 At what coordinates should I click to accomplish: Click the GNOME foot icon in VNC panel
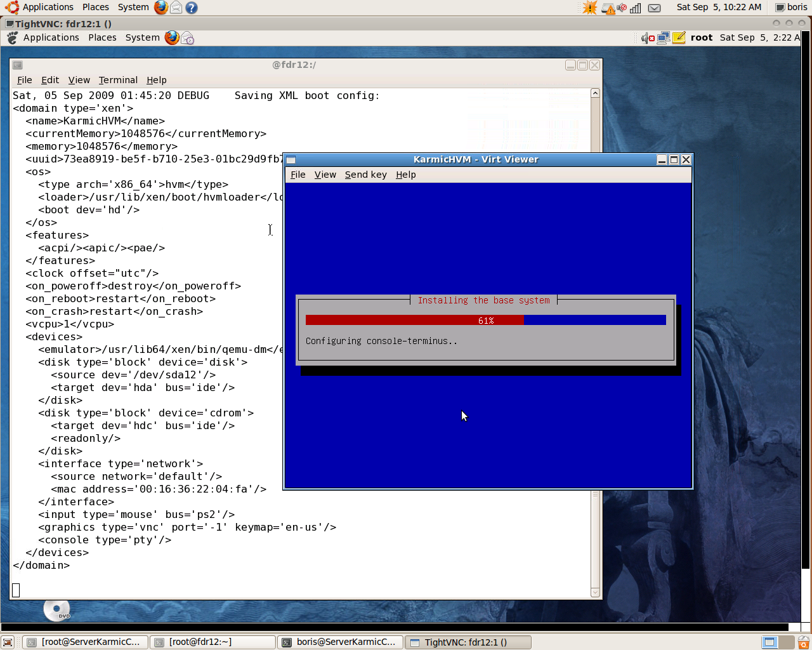tap(12, 38)
